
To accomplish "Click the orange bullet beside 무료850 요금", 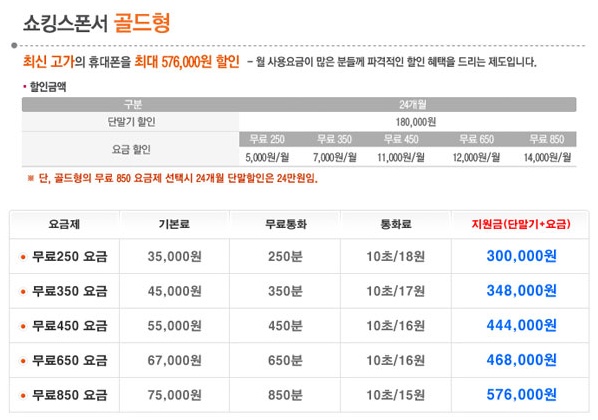I will [23, 396].
